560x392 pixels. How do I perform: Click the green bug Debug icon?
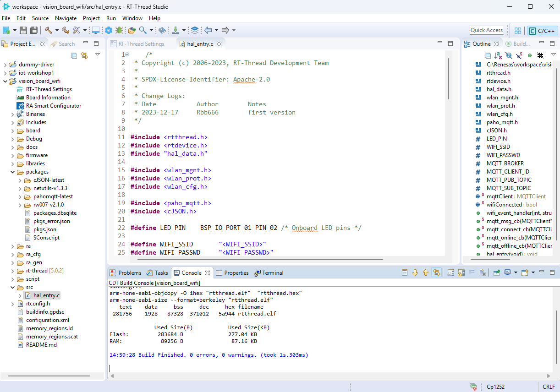(x=119, y=30)
